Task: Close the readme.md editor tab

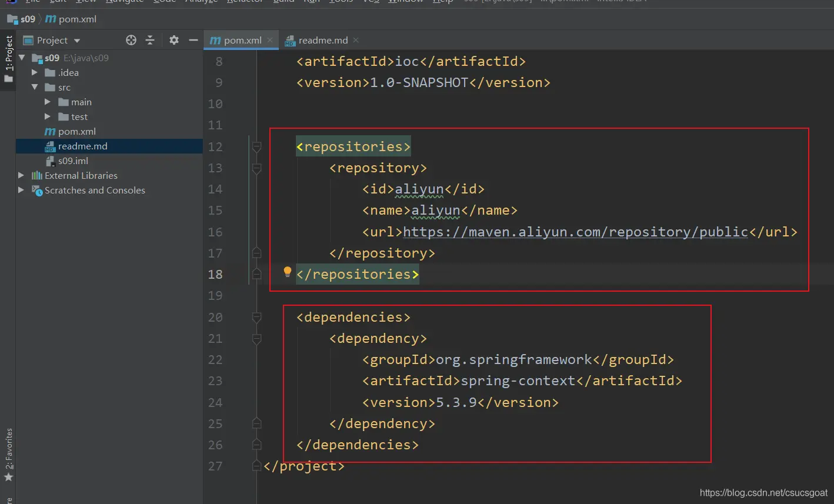Action: [356, 40]
